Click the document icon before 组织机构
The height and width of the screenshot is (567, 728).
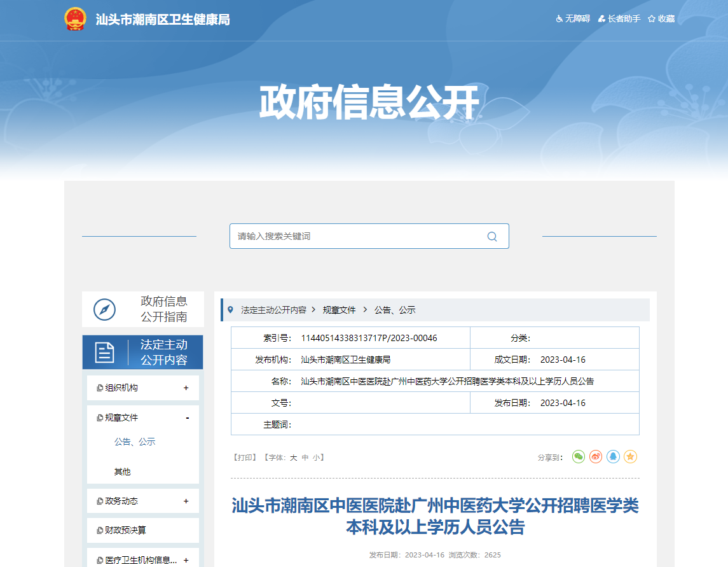click(x=99, y=388)
